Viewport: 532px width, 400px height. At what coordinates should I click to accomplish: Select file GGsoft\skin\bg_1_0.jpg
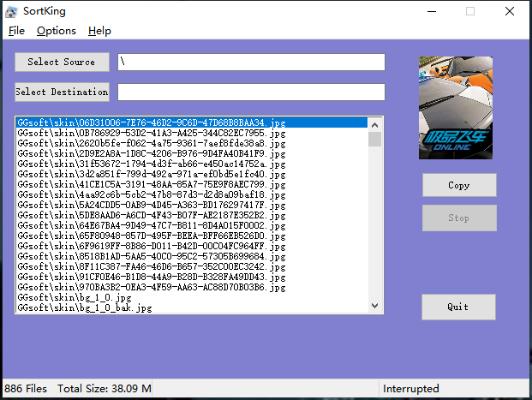coord(192,297)
